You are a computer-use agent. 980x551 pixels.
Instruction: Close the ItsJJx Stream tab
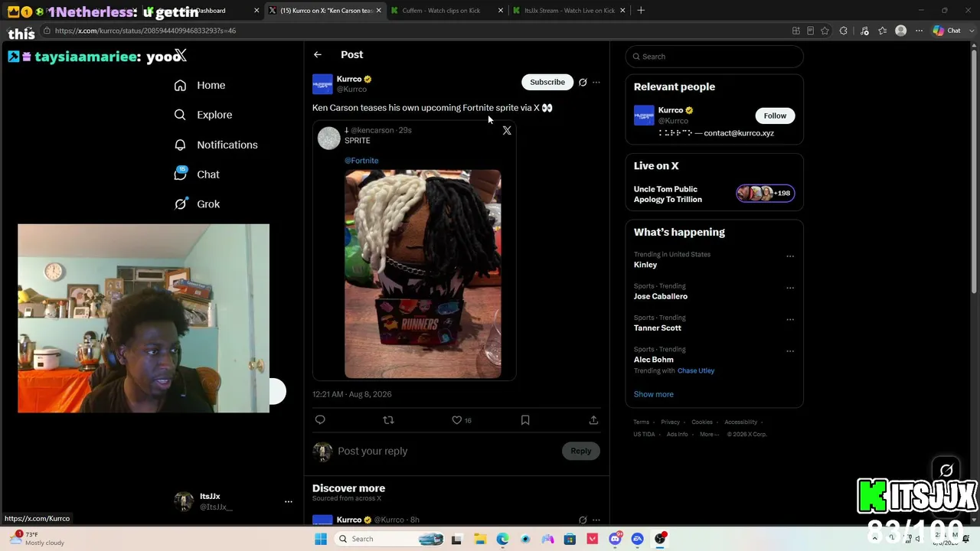(x=622, y=11)
